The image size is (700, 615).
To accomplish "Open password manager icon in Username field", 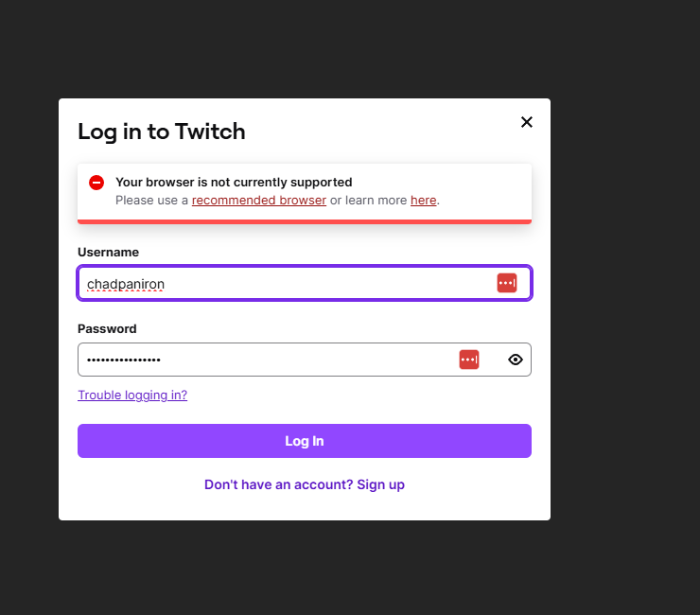I will click(507, 283).
